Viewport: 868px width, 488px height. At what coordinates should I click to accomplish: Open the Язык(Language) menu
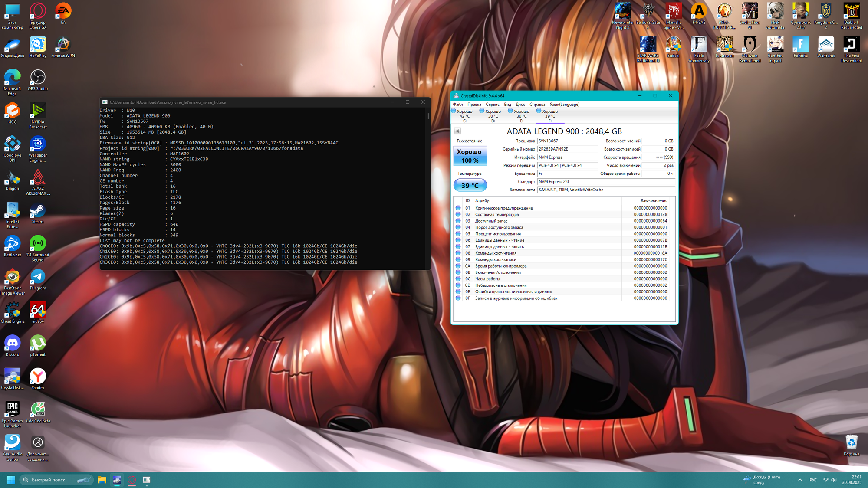click(564, 105)
